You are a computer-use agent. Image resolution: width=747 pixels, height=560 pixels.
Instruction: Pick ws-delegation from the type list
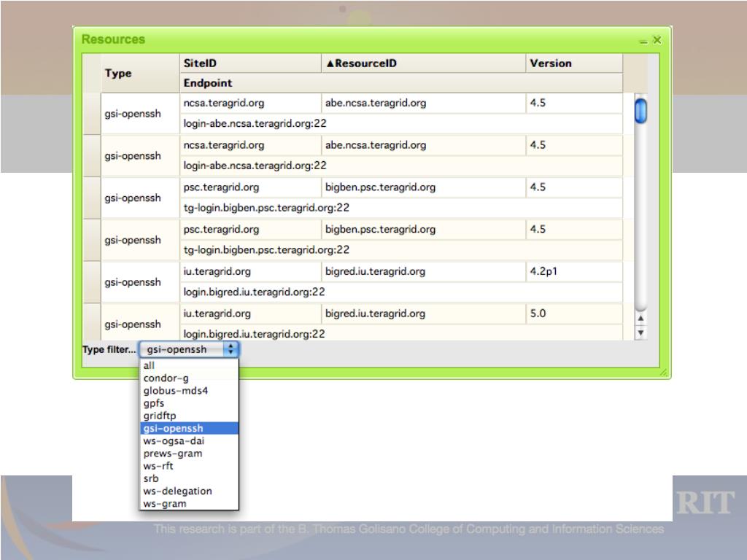click(x=189, y=491)
